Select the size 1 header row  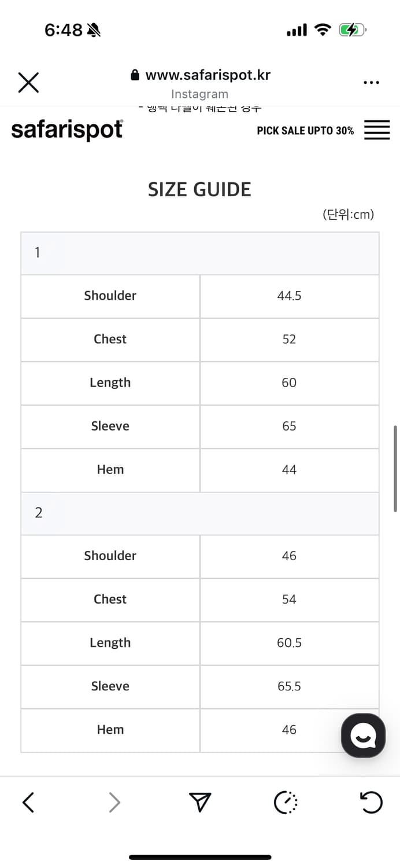200,253
